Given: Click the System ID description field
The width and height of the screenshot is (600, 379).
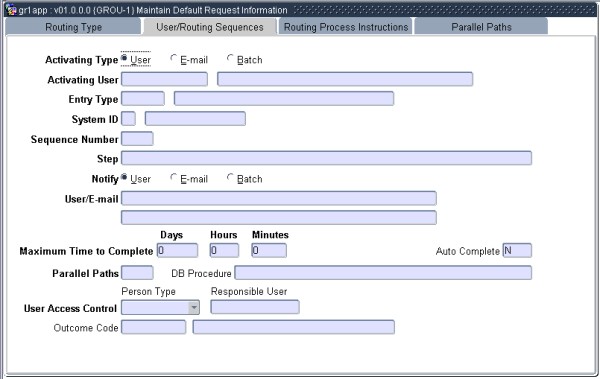Looking at the screenshot, I should tap(195, 119).
